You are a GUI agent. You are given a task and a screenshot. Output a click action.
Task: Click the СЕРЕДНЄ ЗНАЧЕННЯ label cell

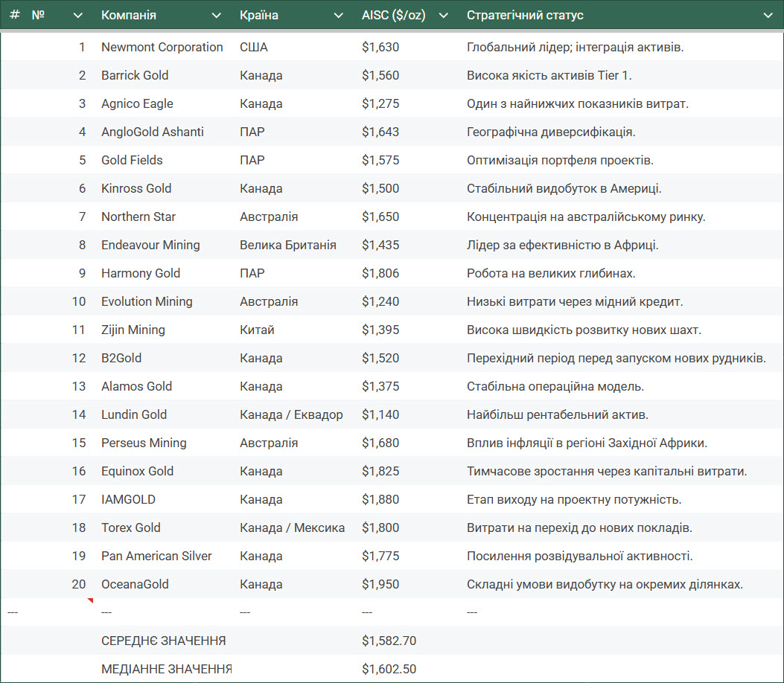[163, 641]
